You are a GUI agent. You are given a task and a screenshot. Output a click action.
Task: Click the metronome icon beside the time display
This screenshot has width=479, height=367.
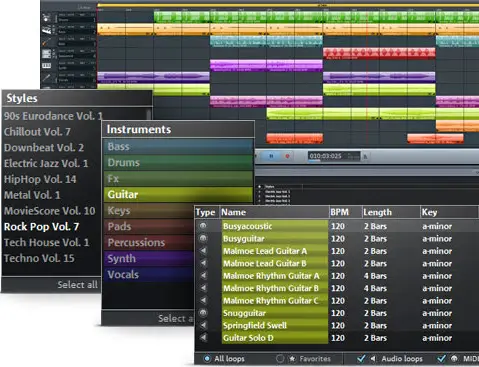point(365,156)
